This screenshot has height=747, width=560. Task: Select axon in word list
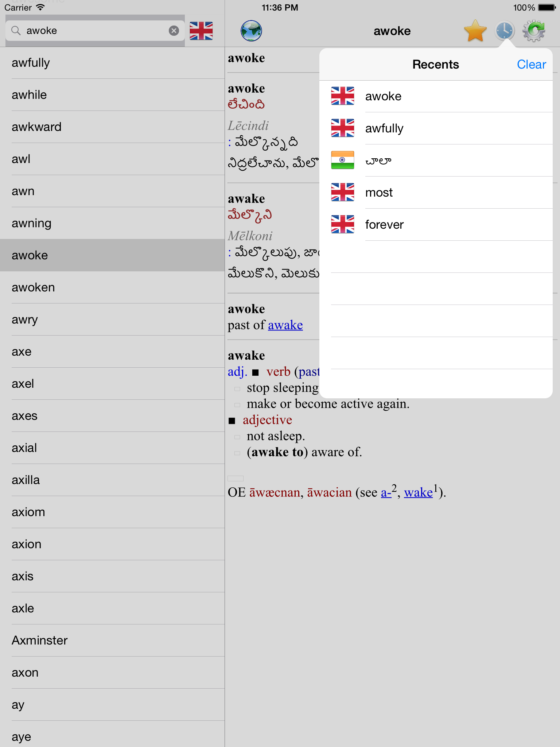tap(112, 673)
